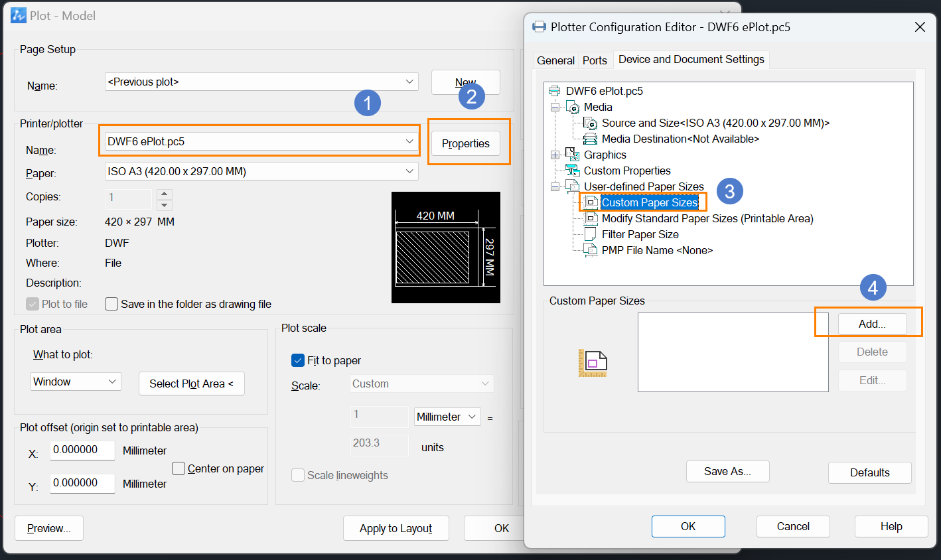
Task: Open the printer Name dropdown DWF6 ePlot.pc5
Action: coord(261,141)
